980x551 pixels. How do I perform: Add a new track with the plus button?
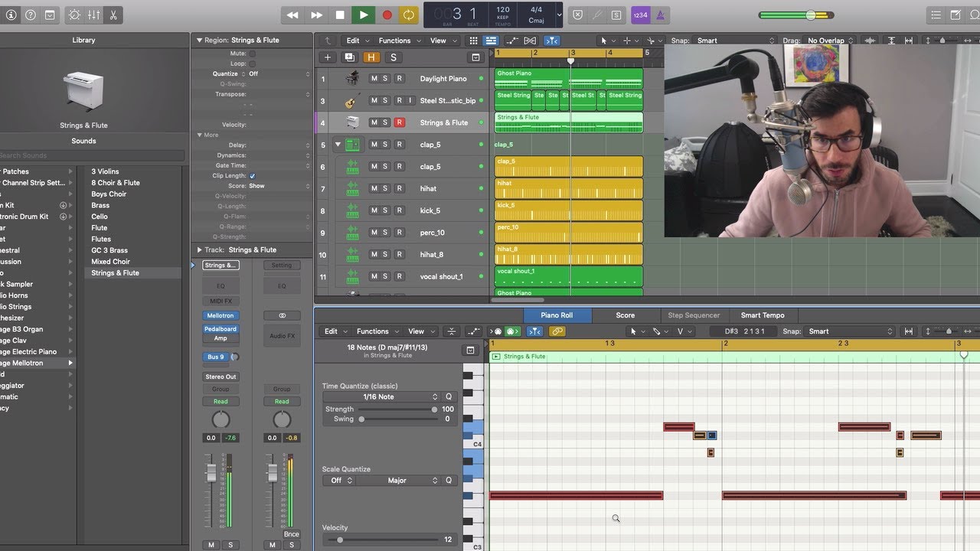point(328,57)
